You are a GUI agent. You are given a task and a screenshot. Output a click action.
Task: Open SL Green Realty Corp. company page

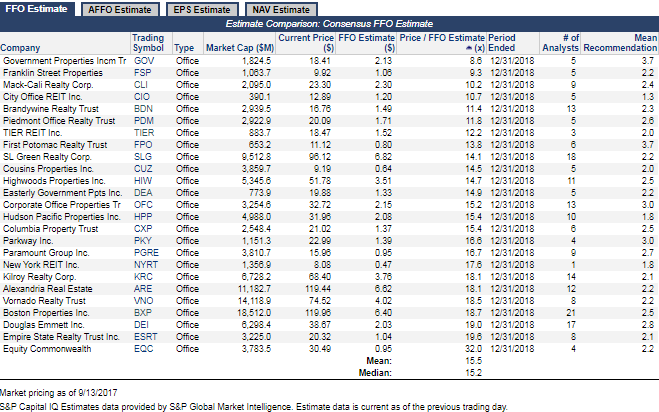(47, 157)
